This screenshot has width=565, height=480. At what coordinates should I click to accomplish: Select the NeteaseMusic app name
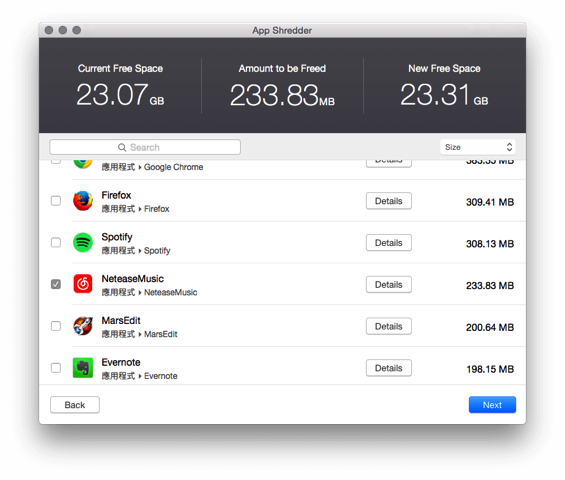[x=133, y=279]
